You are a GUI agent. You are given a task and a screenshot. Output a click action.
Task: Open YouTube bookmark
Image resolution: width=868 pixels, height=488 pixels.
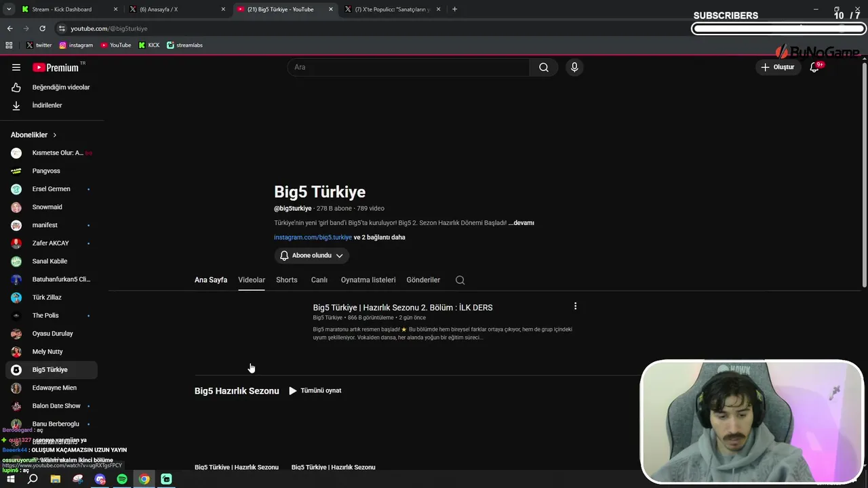click(116, 45)
